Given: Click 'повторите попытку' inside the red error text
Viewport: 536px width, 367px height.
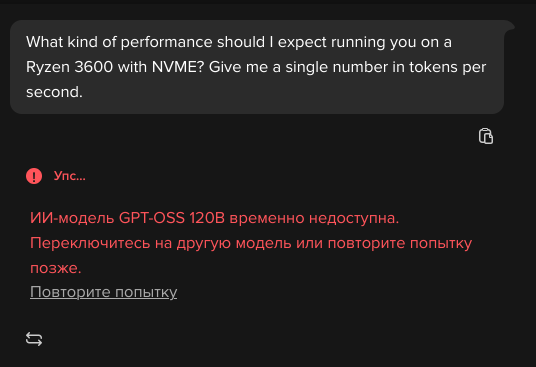Looking at the screenshot, I should point(400,243).
